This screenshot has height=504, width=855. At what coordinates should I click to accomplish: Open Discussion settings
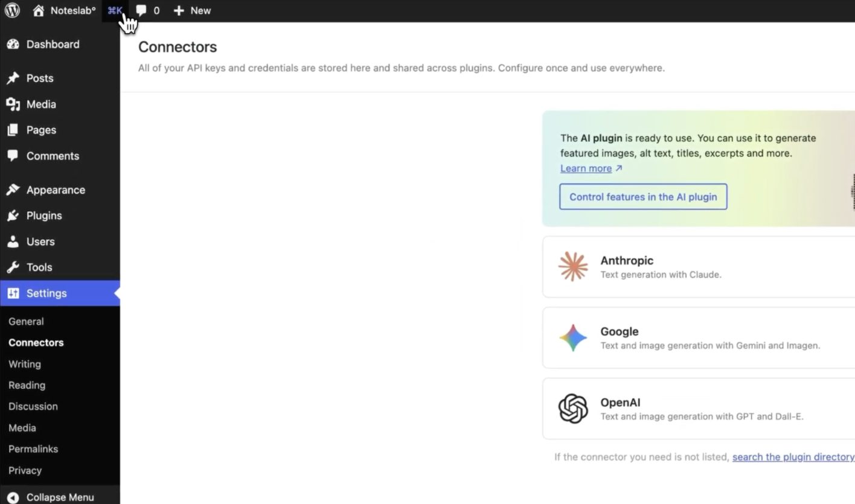point(33,406)
